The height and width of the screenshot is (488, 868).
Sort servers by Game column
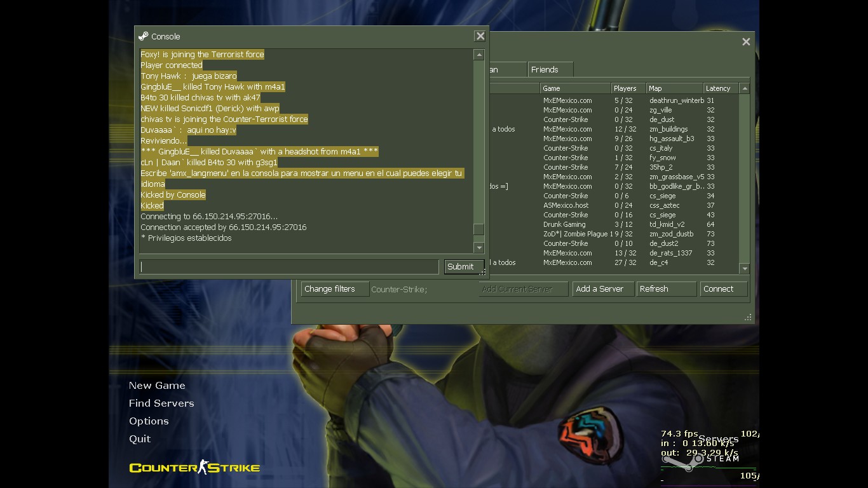coord(575,88)
